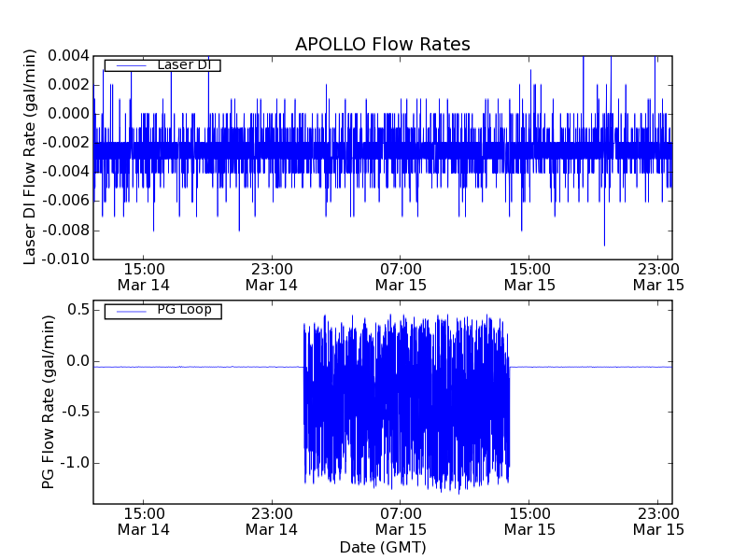This screenshot has height=560, width=747.
Task: Select the PG Loop legend entry
Action: (x=183, y=310)
